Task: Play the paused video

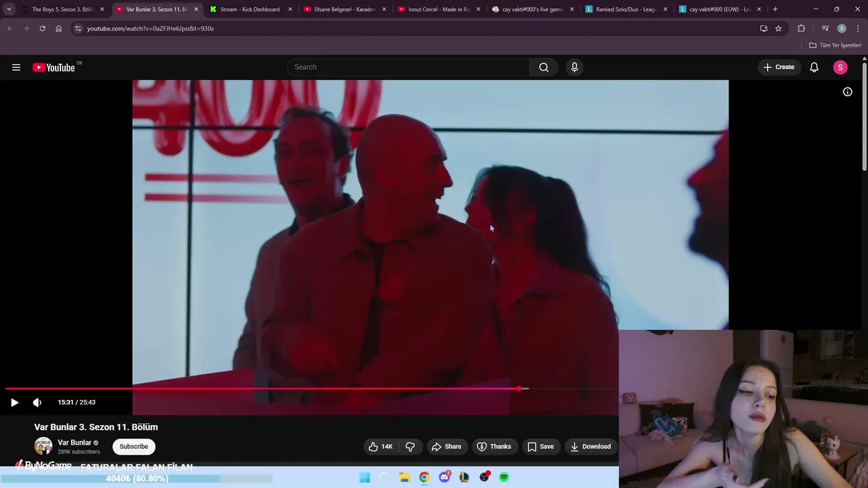Action: point(14,402)
